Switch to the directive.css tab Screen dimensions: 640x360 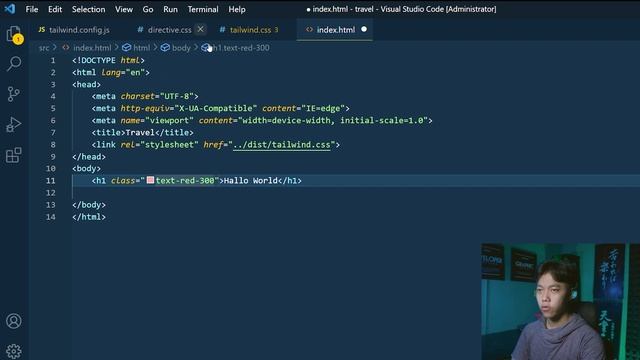(x=164, y=30)
